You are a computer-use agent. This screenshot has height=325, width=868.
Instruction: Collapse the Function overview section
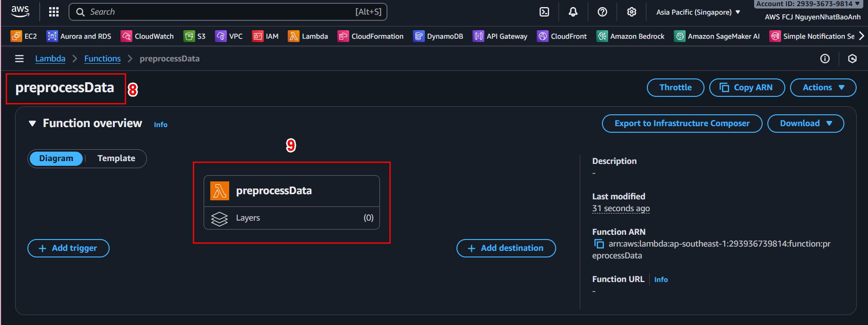tap(32, 123)
